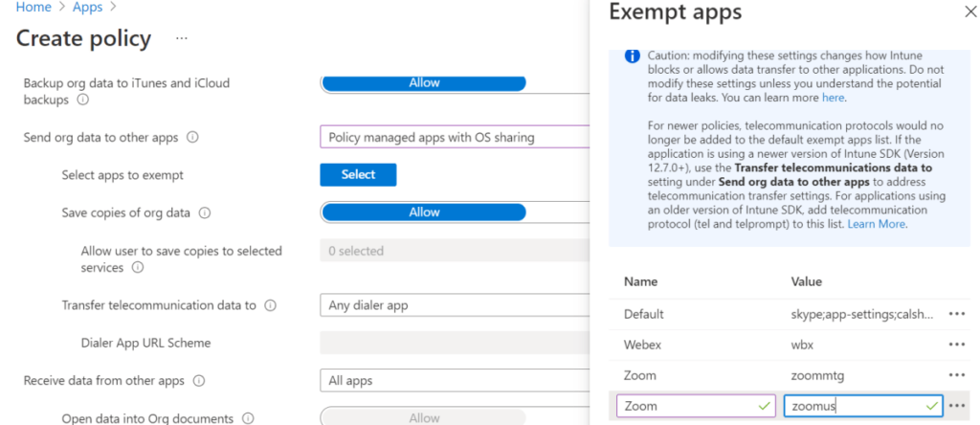The height and width of the screenshot is (425, 980).
Task: Navigate to Apps breadcrumb
Action: click(87, 8)
